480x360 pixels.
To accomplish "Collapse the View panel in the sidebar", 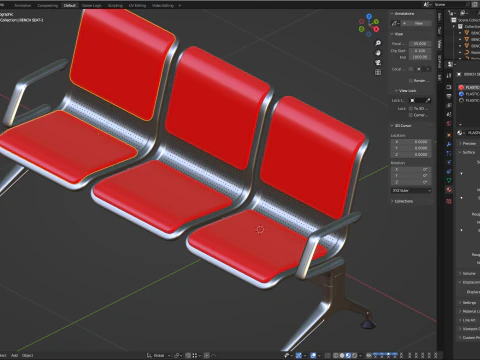I will 396,34.
